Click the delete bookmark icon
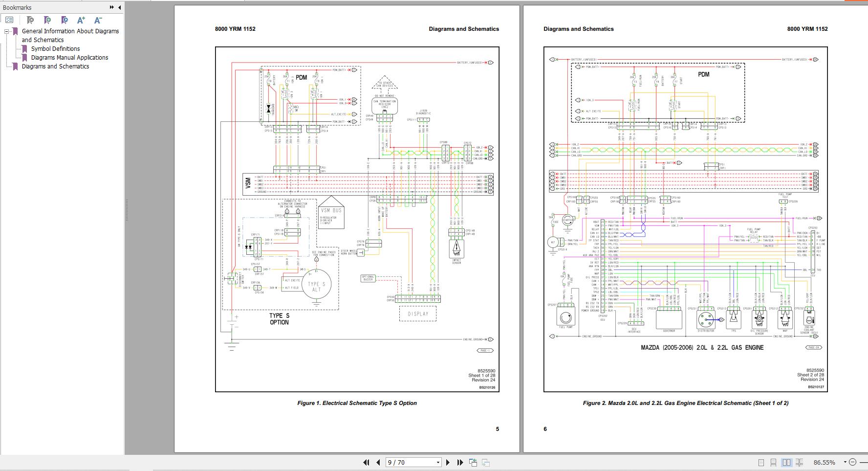This screenshot has height=471, width=868. click(x=30, y=20)
